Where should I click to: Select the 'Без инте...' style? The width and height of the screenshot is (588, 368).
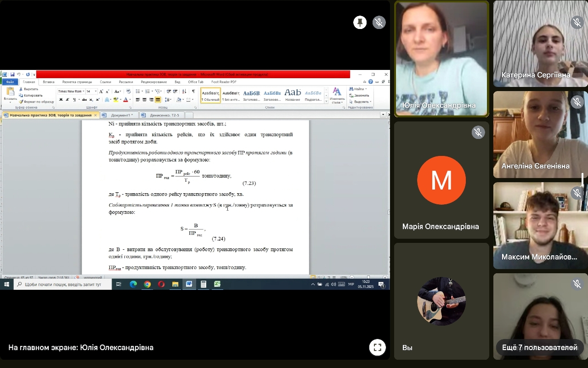[x=231, y=95]
